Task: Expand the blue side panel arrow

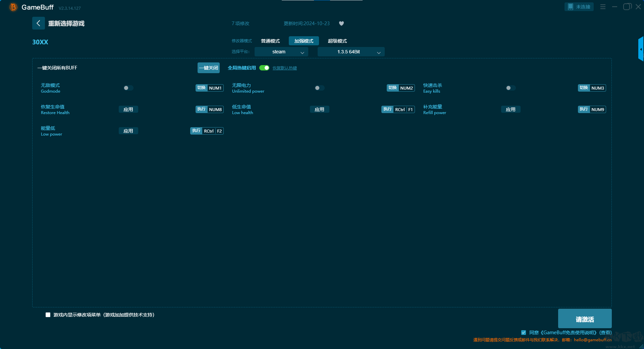Action: pyautogui.click(x=641, y=49)
